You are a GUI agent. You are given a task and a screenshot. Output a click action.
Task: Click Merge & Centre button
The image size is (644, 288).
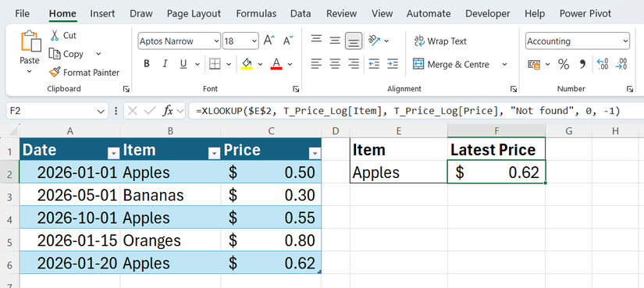coord(451,65)
